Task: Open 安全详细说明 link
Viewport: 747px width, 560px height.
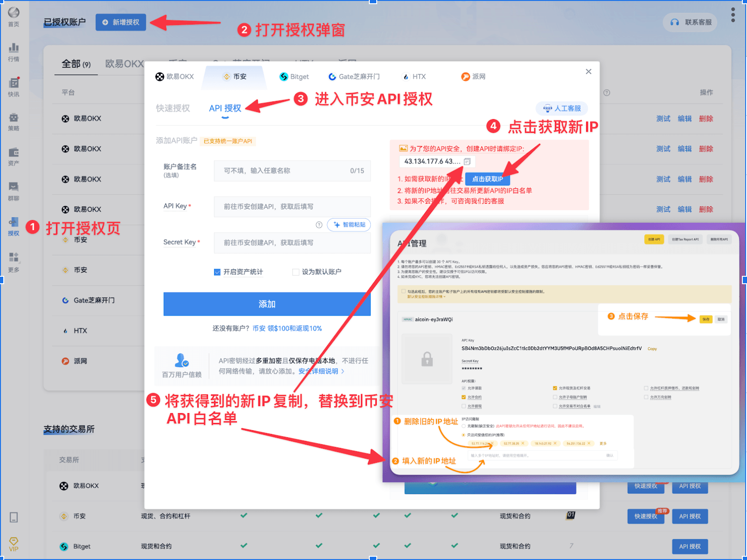Action: click(321, 371)
